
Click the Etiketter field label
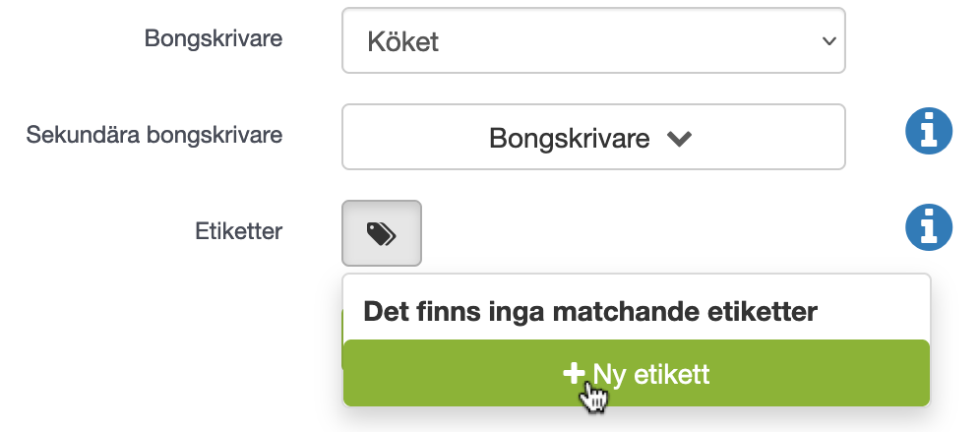(239, 231)
